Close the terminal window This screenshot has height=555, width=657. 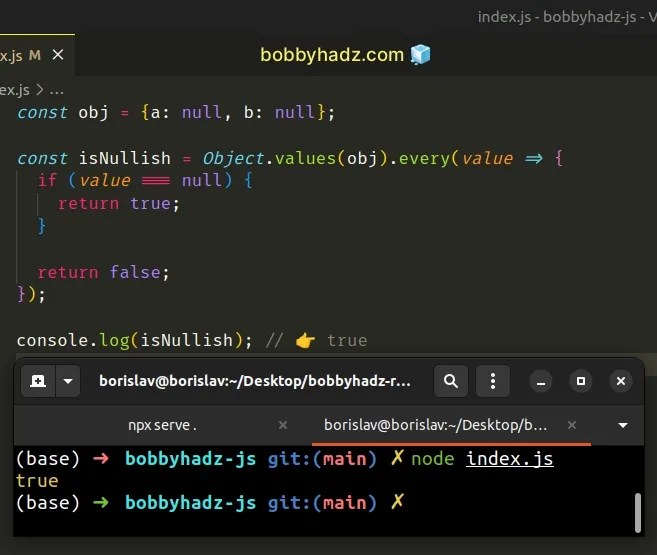click(x=621, y=382)
